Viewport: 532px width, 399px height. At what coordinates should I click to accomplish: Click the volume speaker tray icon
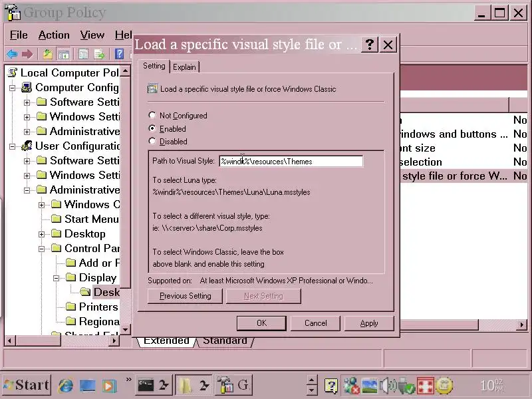click(x=387, y=386)
